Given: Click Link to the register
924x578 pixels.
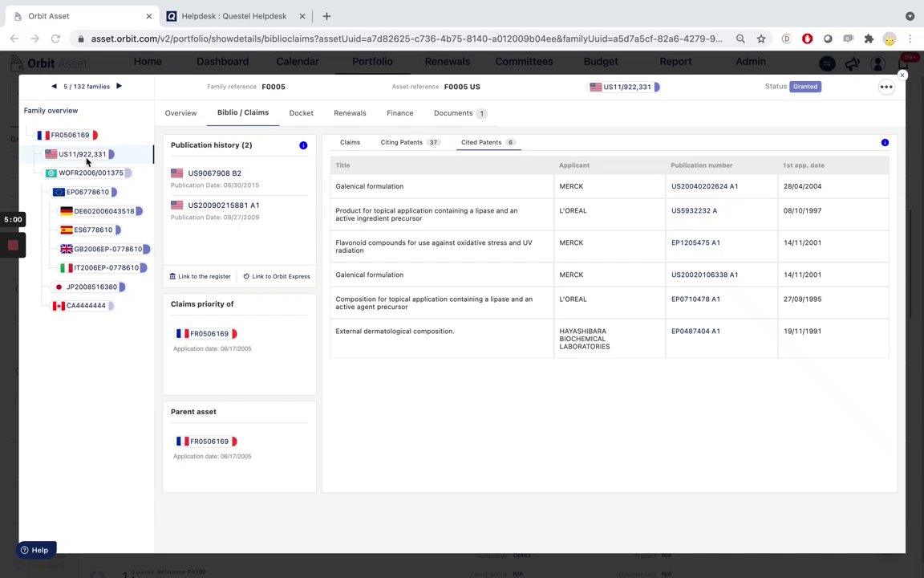Looking at the screenshot, I should [x=200, y=277].
